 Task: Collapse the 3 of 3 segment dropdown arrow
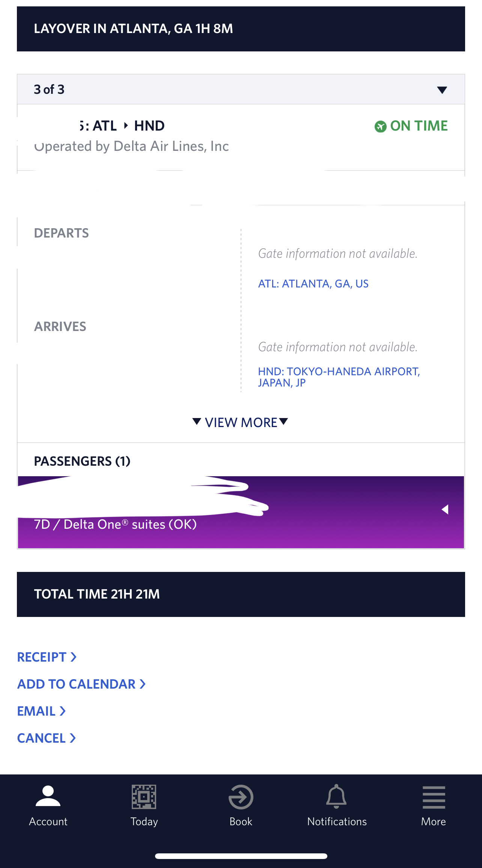coord(442,90)
